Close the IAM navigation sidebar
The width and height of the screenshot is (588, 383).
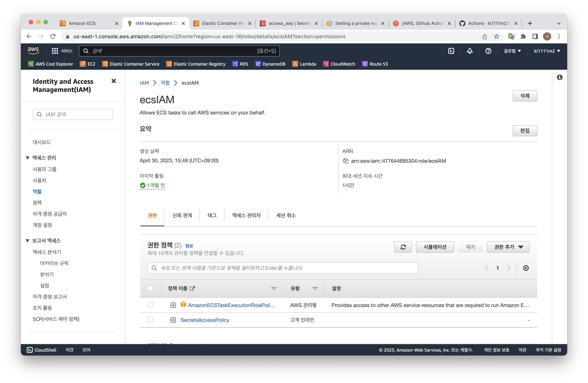pos(114,81)
